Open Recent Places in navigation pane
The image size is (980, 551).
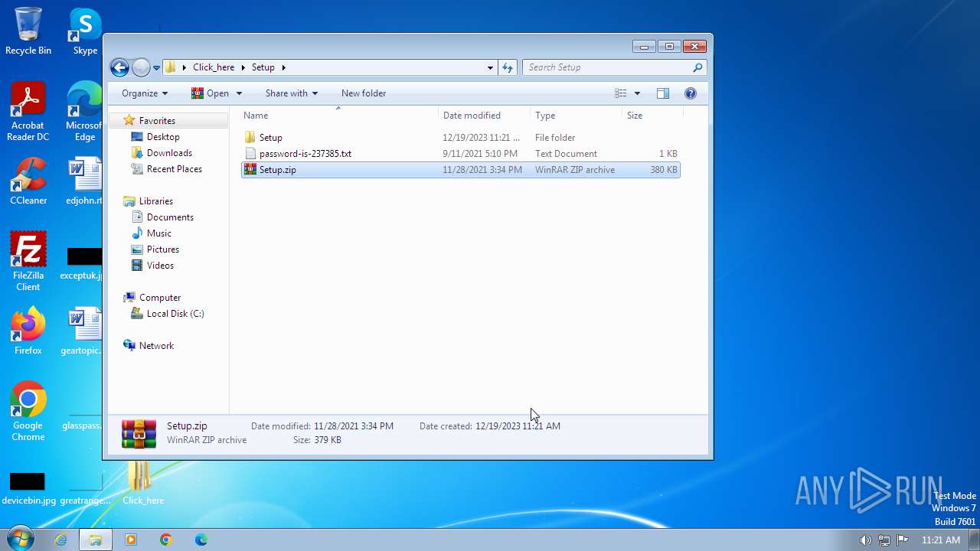click(x=175, y=169)
